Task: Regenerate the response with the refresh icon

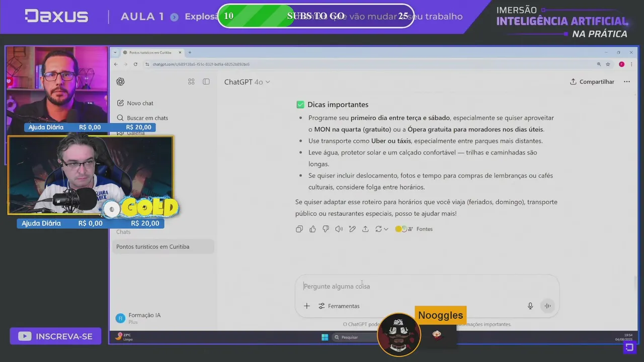Action: [378, 229]
